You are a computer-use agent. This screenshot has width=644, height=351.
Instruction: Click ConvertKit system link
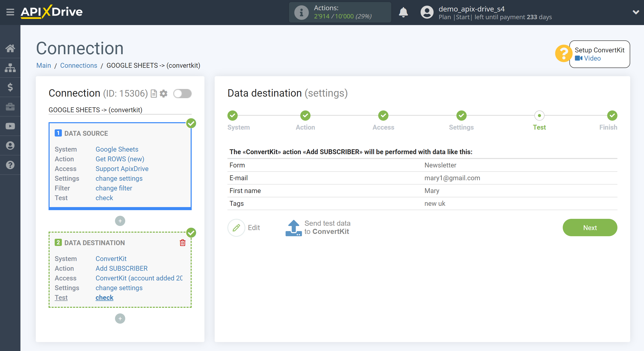coord(111,259)
